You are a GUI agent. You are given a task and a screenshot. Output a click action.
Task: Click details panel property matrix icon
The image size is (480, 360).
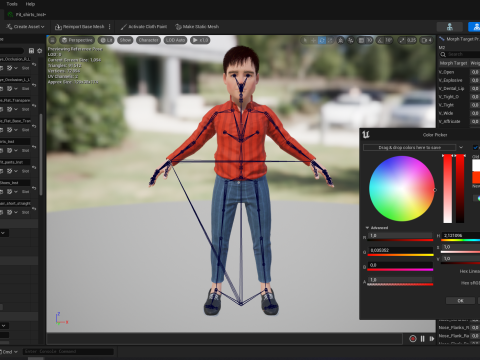(31, 51)
